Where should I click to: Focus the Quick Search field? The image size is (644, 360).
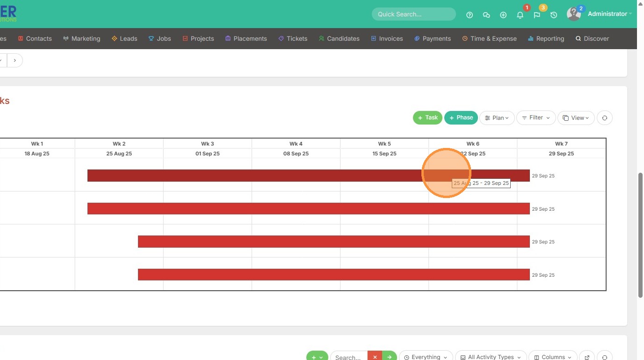(413, 14)
